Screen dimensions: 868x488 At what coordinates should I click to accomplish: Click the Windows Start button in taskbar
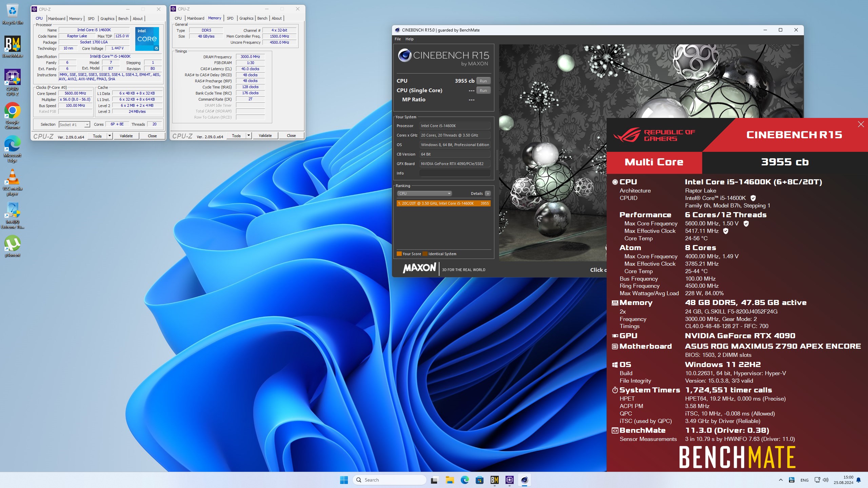pos(344,480)
